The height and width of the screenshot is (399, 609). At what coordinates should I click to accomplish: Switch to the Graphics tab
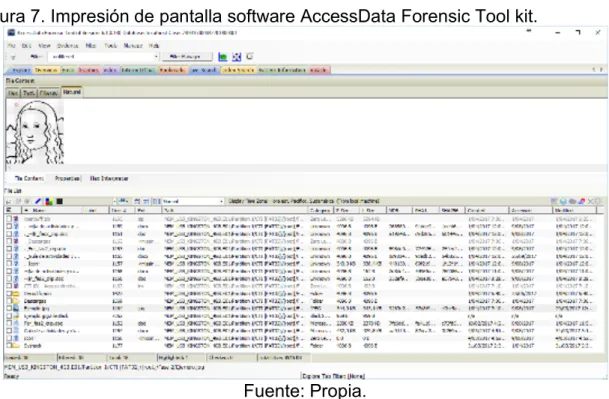(88, 70)
